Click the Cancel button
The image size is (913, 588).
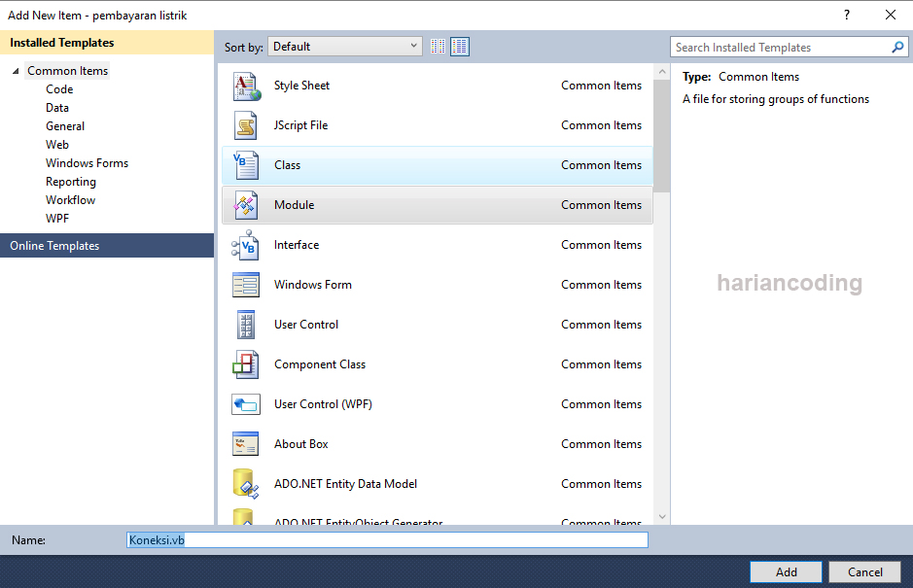(x=864, y=571)
